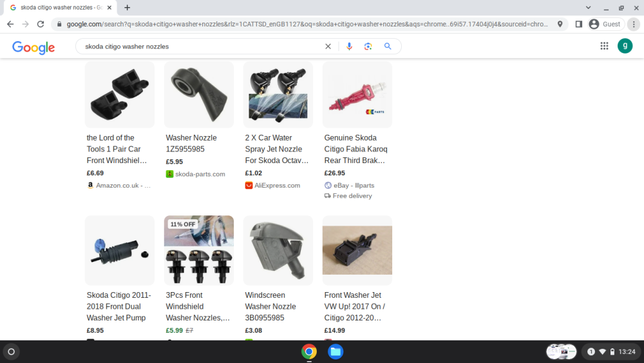The width and height of the screenshot is (644, 363).
Task: Click the address bar URL
Action: 307,25
